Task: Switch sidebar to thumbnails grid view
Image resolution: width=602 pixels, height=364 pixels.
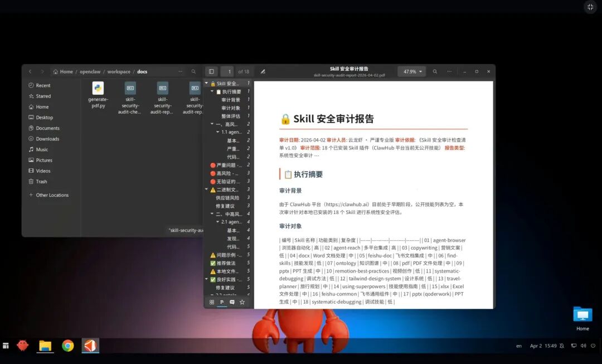Action: click(212, 302)
